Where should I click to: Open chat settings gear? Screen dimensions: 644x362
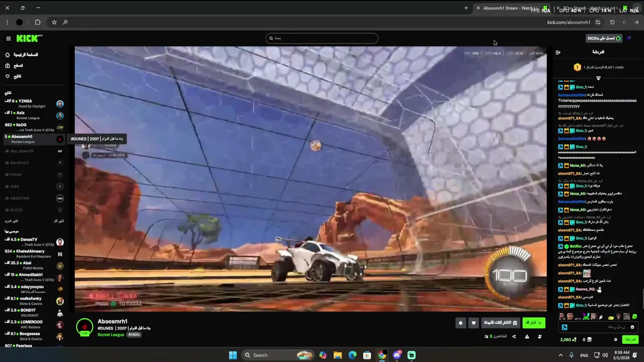pyautogui.click(x=615, y=340)
